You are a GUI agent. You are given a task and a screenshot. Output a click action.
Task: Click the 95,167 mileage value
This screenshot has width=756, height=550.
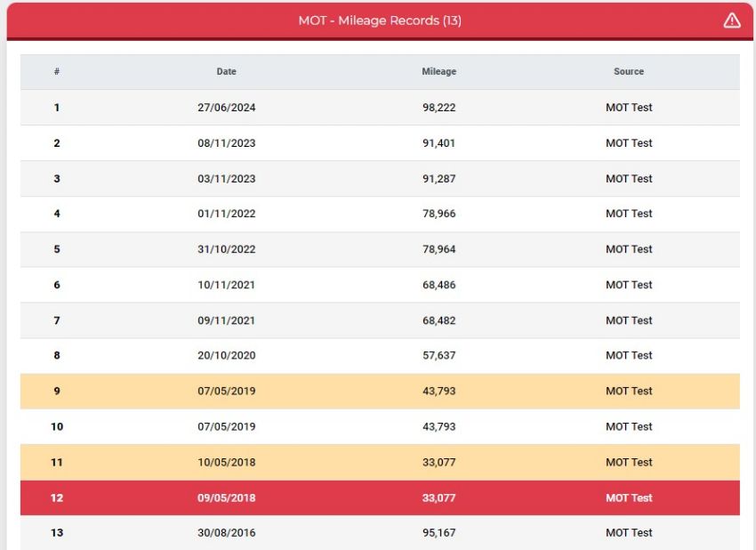[x=438, y=532]
